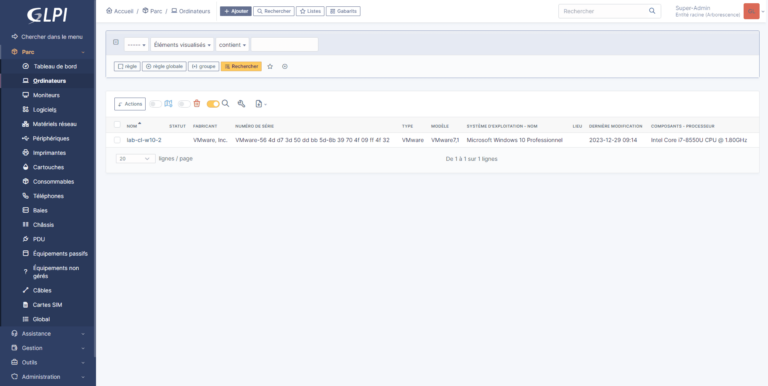768x386 pixels.
Task: Click the Cartes SIM card icon
Action: [x=26, y=305]
